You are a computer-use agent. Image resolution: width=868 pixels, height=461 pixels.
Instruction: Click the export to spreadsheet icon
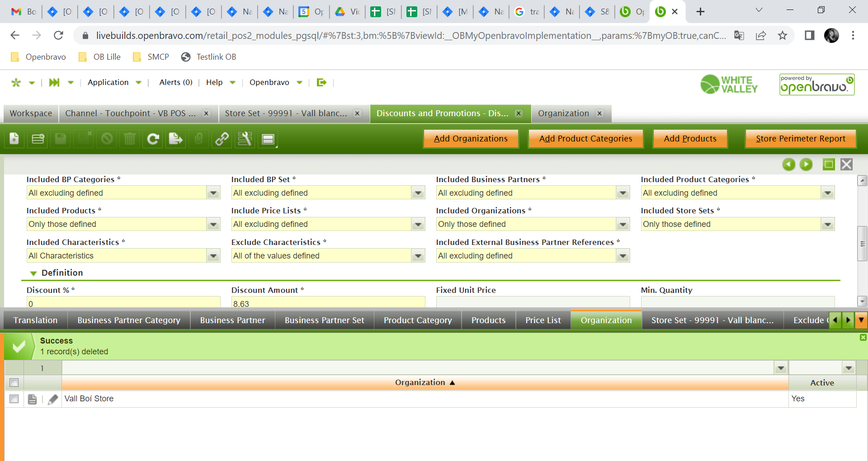[x=175, y=139]
